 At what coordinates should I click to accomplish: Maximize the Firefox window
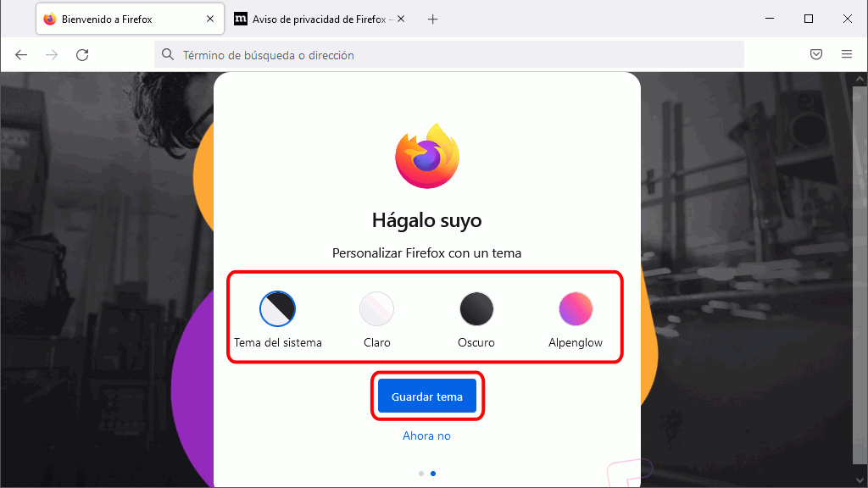[809, 19]
